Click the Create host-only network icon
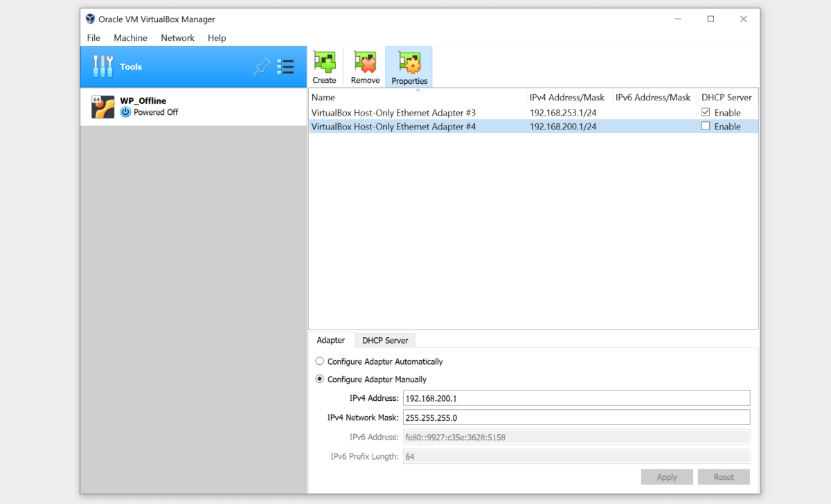 pyautogui.click(x=324, y=63)
